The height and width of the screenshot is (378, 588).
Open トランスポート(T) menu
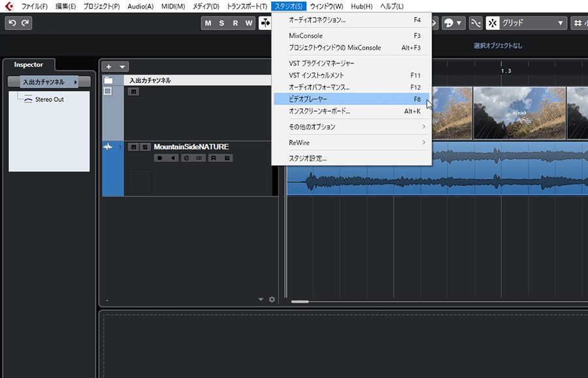(x=247, y=7)
